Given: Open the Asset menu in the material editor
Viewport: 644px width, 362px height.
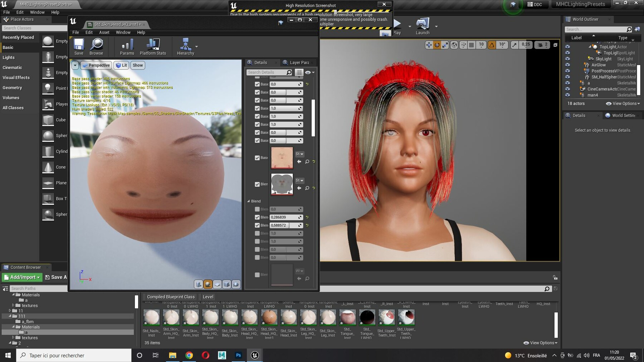Looking at the screenshot, I should pyautogui.click(x=104, y=32).
